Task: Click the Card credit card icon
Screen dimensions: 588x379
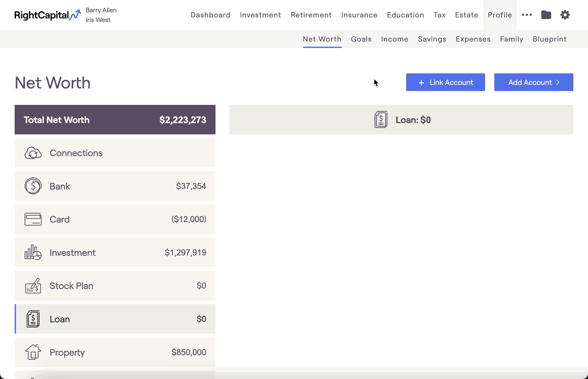Action: pyautogui.click(x=33, y=219)
